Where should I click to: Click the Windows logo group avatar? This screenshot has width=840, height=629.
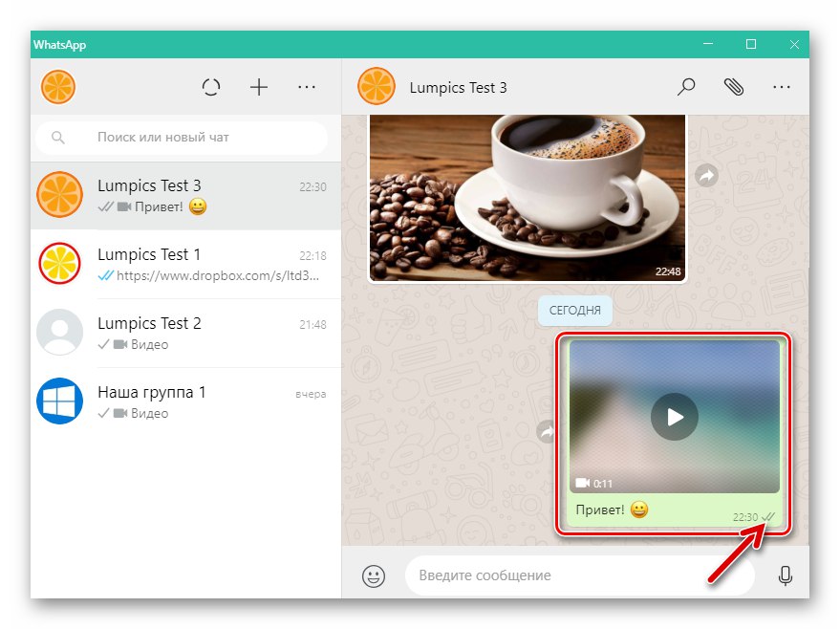click(x=59, y=401)
